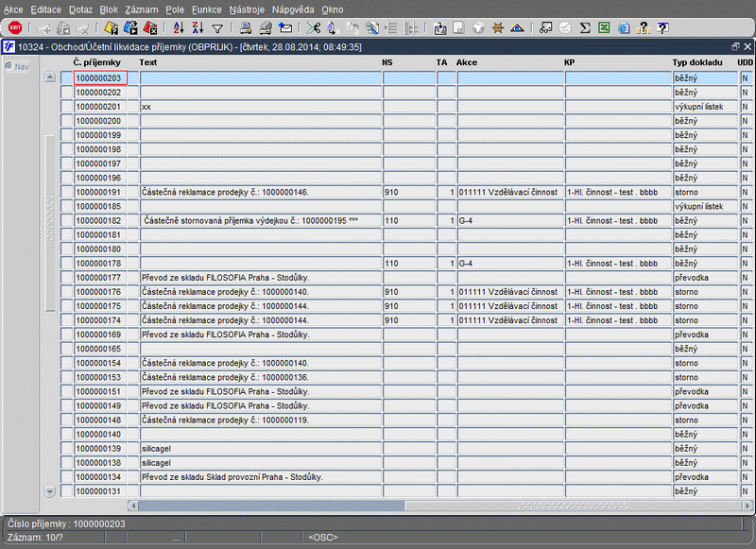Click the globe icon in the toolbar
The image size is (756, 549).
coord(478,28)
